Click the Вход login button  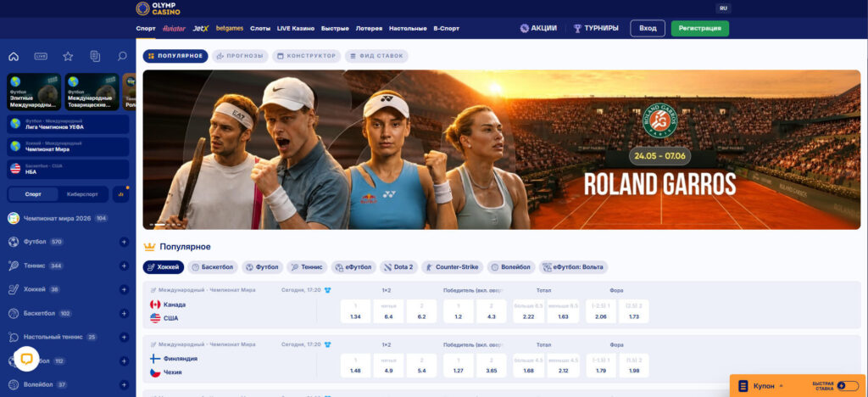[x=648, y=28]
